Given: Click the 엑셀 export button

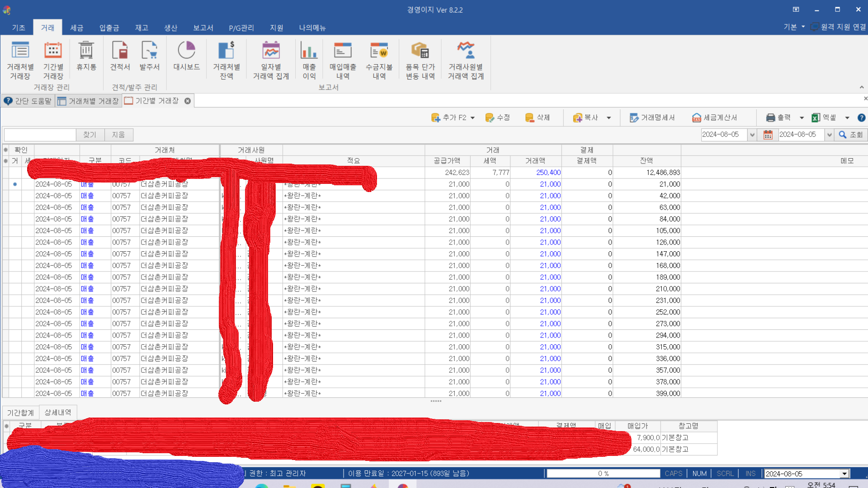Looking at the screenshot, I should point(824,117).
